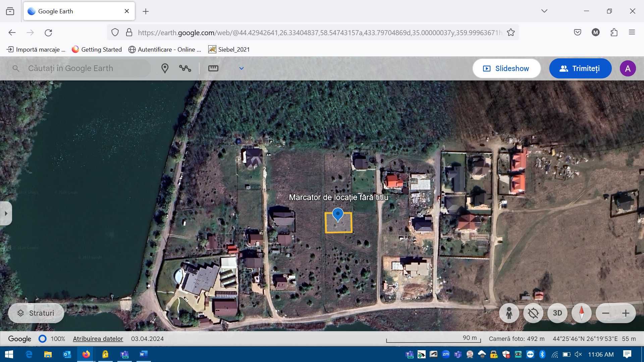Open the Windows Start menu
Screen dimensions: 644x362
pyautogui.click(x=9, y=354)
